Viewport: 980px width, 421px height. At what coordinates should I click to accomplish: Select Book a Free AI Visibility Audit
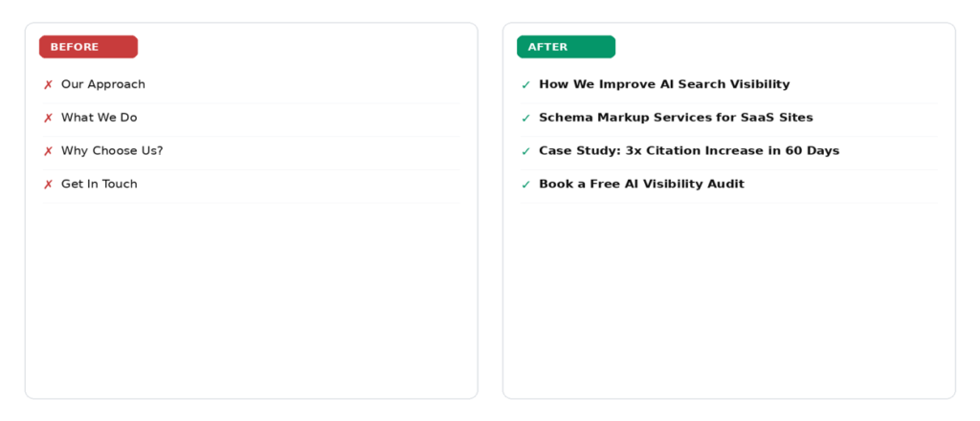coord(641,184)
